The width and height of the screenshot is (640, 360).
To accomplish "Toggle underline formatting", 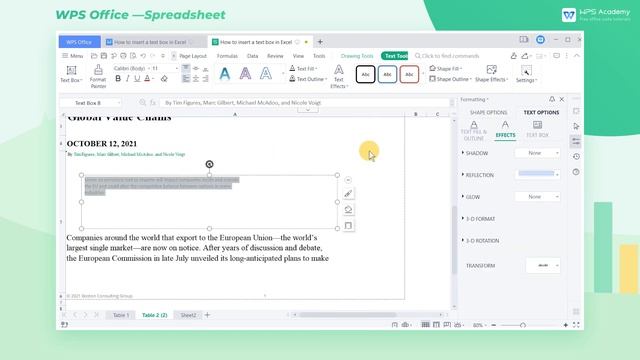I will (137, 79).
